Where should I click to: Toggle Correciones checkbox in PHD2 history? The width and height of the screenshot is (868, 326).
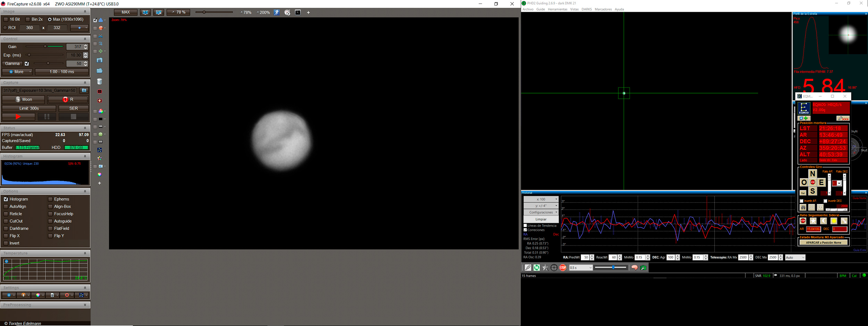[x=525, y=230]
